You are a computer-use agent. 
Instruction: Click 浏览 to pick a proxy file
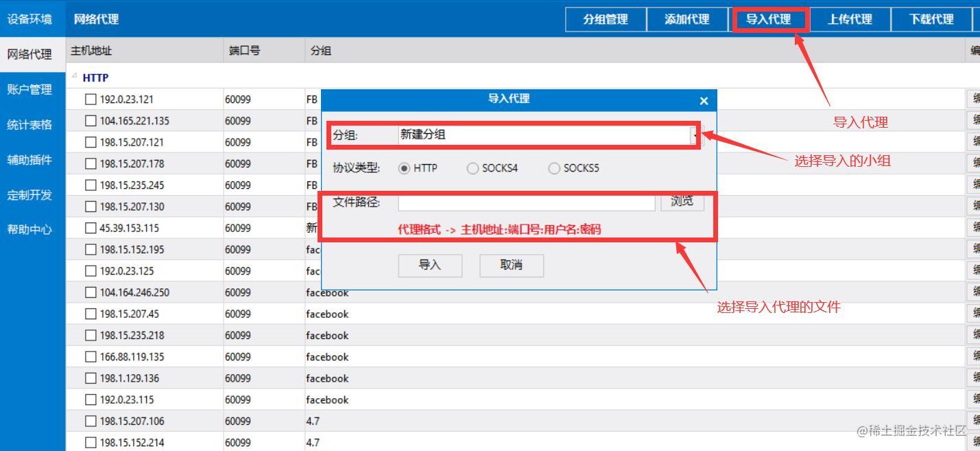[682, 201]
